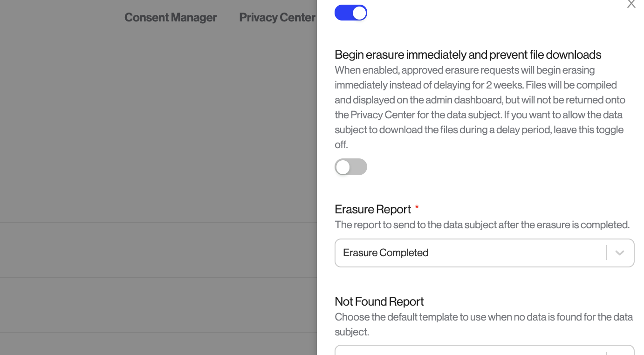The image size is (644, 355).
Task: Click the description about delaying 2 weeks
Action: coord(480,107)
